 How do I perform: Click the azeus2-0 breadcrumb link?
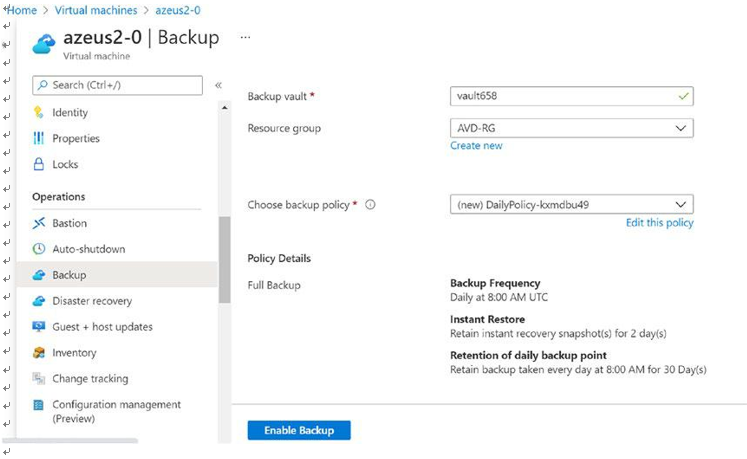(178, 10)
